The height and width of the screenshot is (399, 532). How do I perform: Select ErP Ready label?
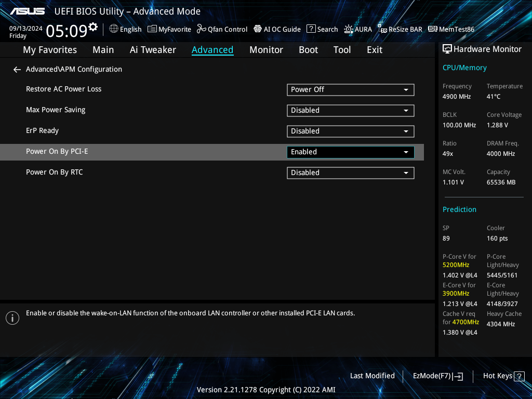(x=43, y=130)
